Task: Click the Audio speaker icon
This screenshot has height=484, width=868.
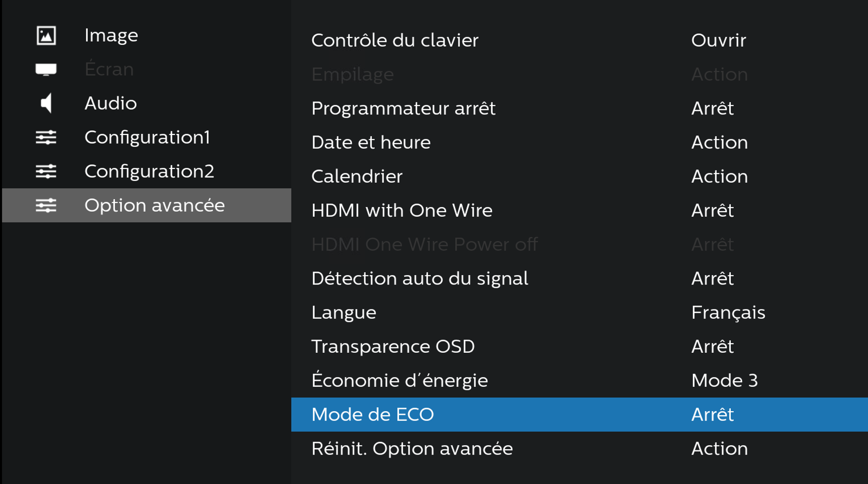Action: point(46,103)
